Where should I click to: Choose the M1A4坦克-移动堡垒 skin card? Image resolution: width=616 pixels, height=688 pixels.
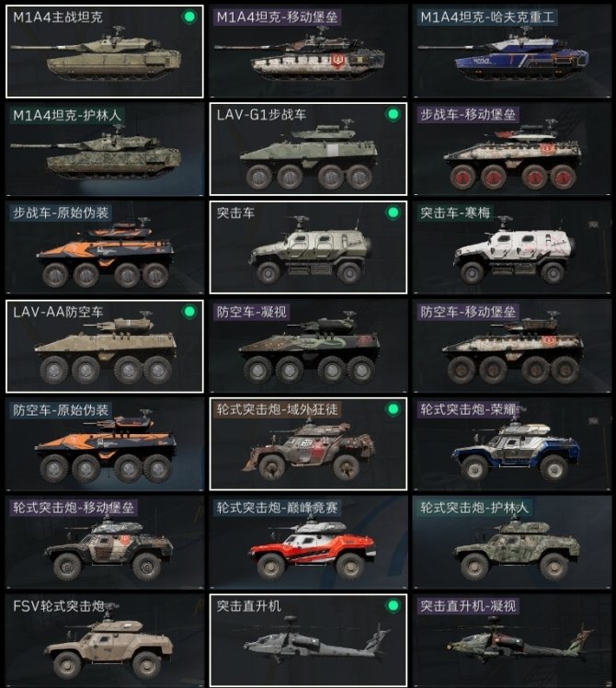pyautogui.click(x=308, y=52)
